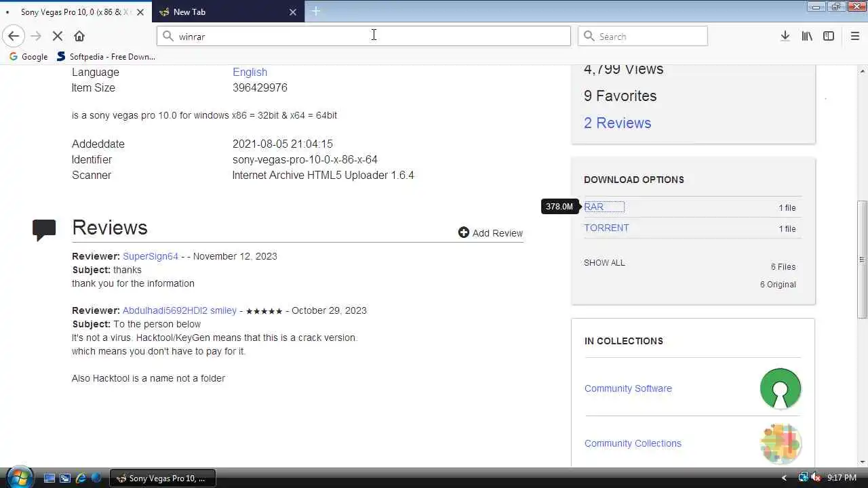Open Internet Explorer from taskbar
Screen dimensions: 868x488
tap(81, 478)
